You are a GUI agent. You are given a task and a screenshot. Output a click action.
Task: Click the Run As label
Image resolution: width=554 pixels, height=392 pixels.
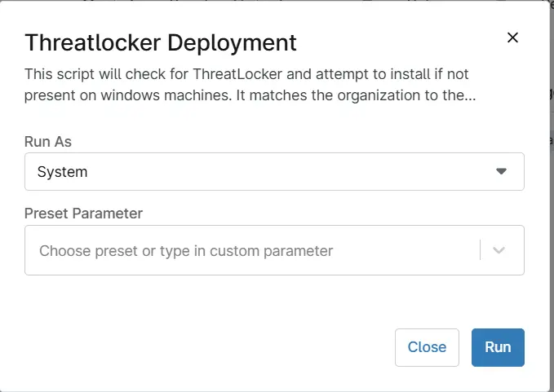(48, 142)
